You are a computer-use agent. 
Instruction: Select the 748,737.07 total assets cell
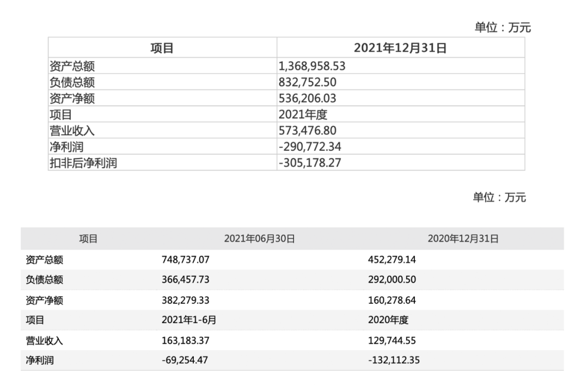(185, 260)
